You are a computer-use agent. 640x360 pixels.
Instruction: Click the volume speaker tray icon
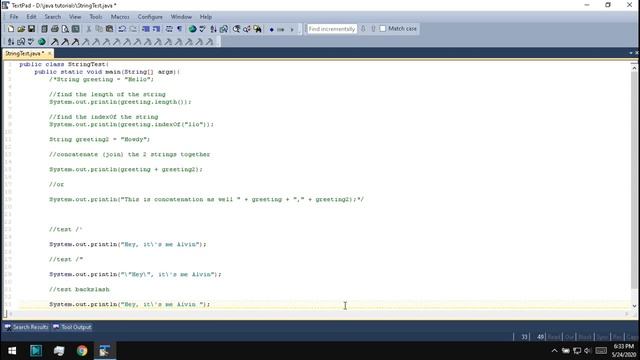click(x=587, y=351)
